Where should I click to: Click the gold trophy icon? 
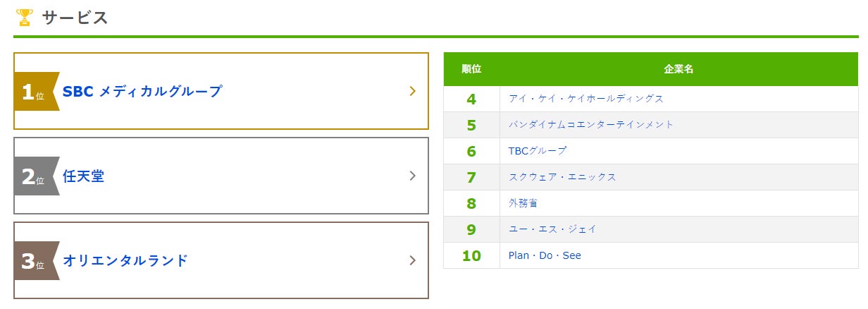[x=25, y=18]
